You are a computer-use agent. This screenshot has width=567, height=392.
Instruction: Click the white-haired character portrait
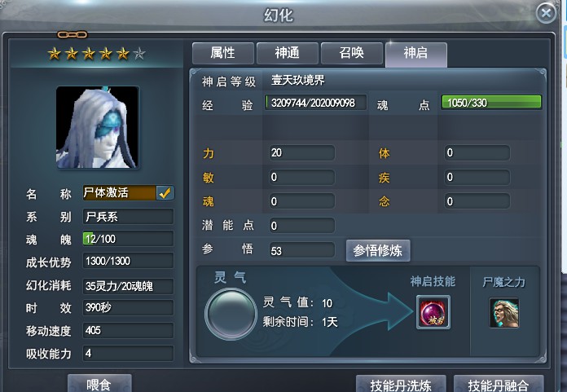tap(98, 127)
